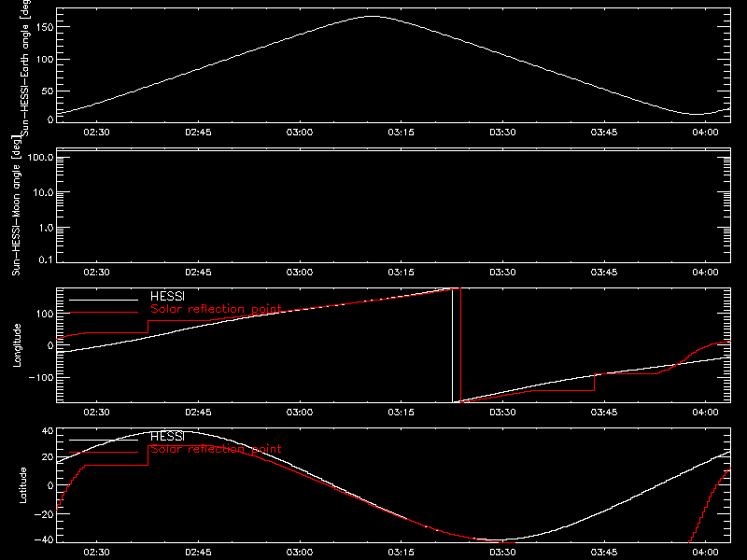Click the 03:00 time label under Longitude plot
Image resolution: width=747 pixels, height=560 pixels.
[300, 413]
